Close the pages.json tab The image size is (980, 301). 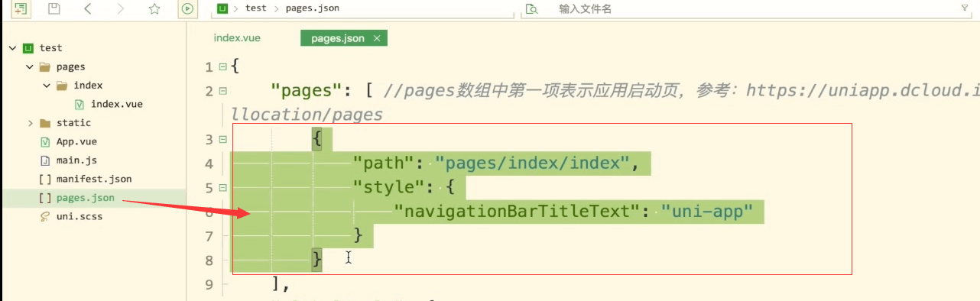click(376, 38)
